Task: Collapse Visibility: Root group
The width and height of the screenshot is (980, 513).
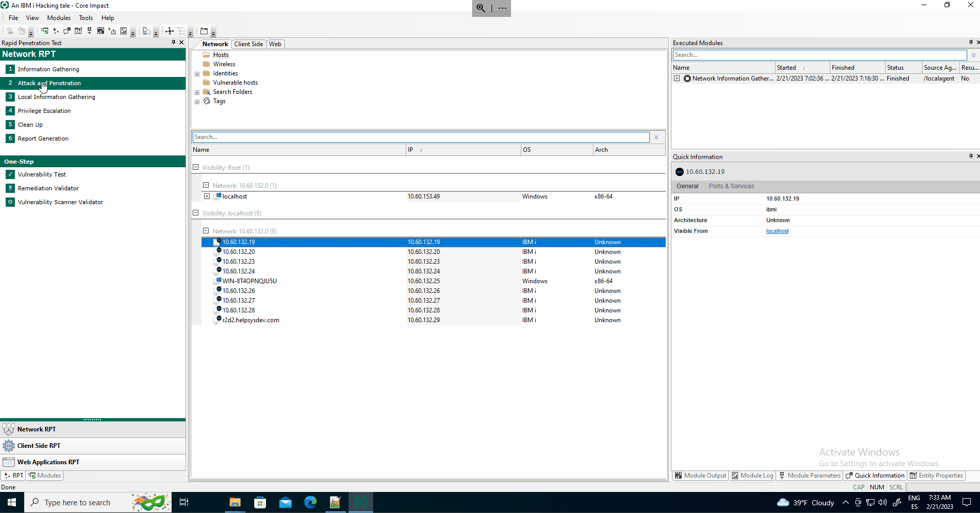Action: click(x=195, y=167)
